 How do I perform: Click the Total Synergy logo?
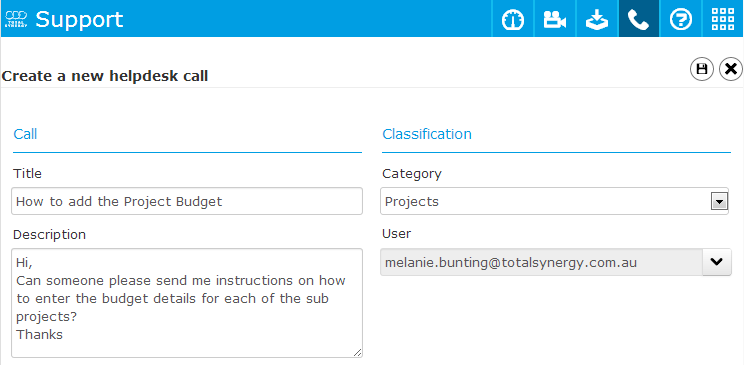(x=16, y=19)
